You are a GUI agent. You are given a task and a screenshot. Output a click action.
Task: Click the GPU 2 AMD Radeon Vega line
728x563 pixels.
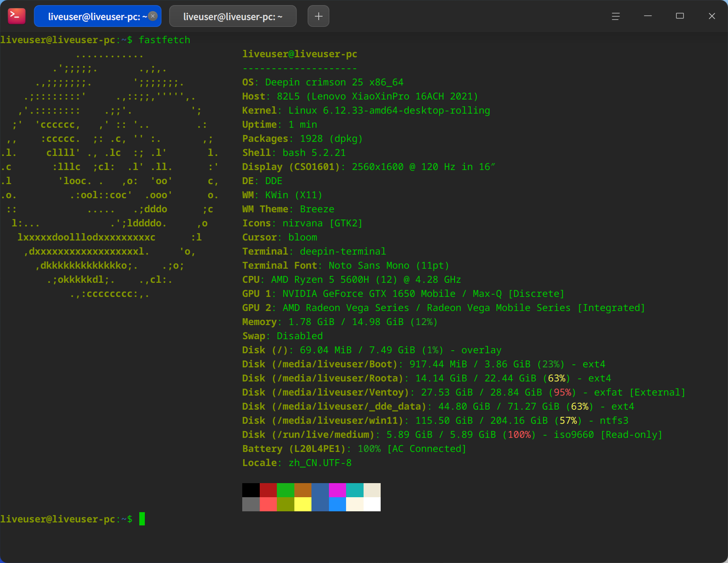point(444,308)
